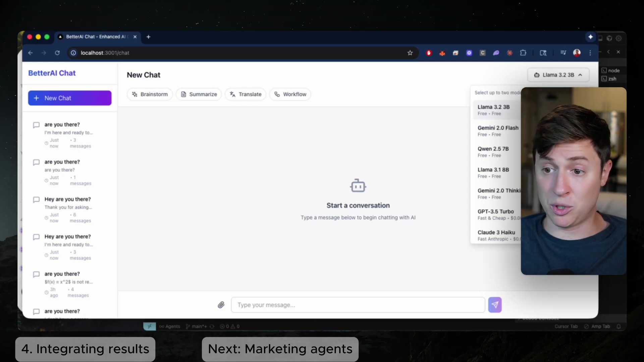The image size is (644, 362).
Task: Click errors and warnings count in status bar
Action: (230, 326)
